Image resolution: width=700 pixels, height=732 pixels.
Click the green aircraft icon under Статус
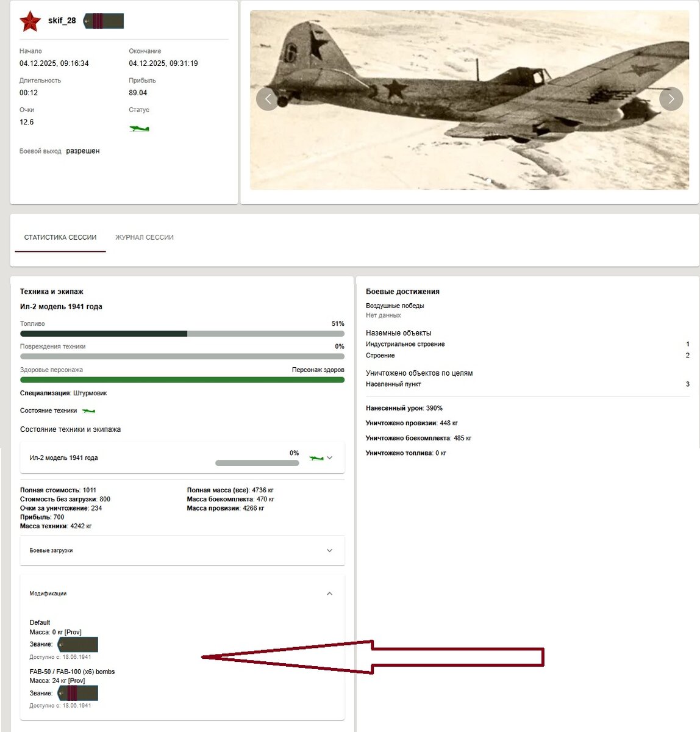[x=139, y=128]
